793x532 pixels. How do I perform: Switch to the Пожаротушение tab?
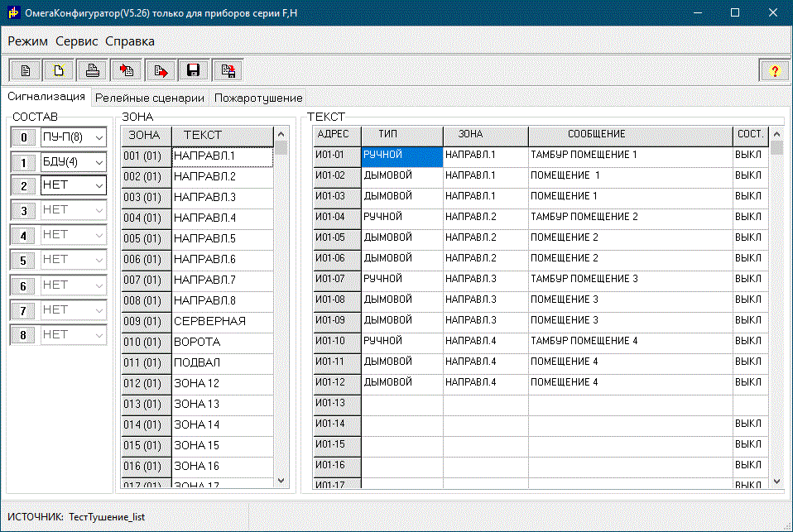click(258, 98)
